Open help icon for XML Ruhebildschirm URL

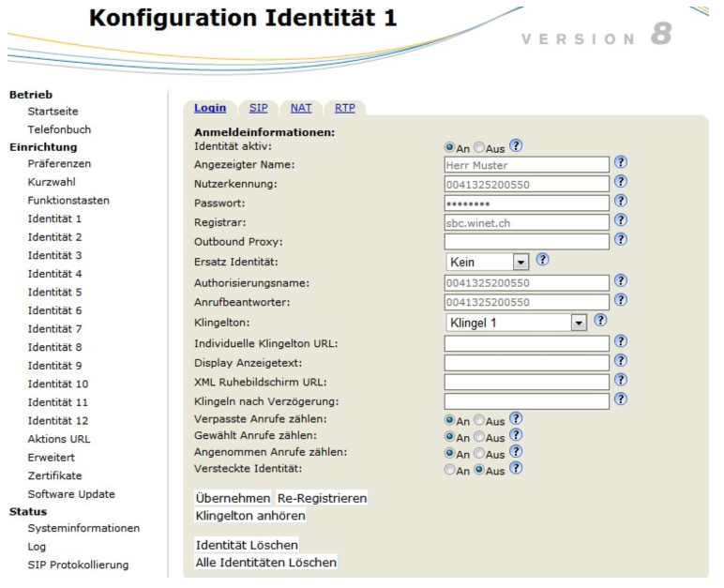[621, 380]
